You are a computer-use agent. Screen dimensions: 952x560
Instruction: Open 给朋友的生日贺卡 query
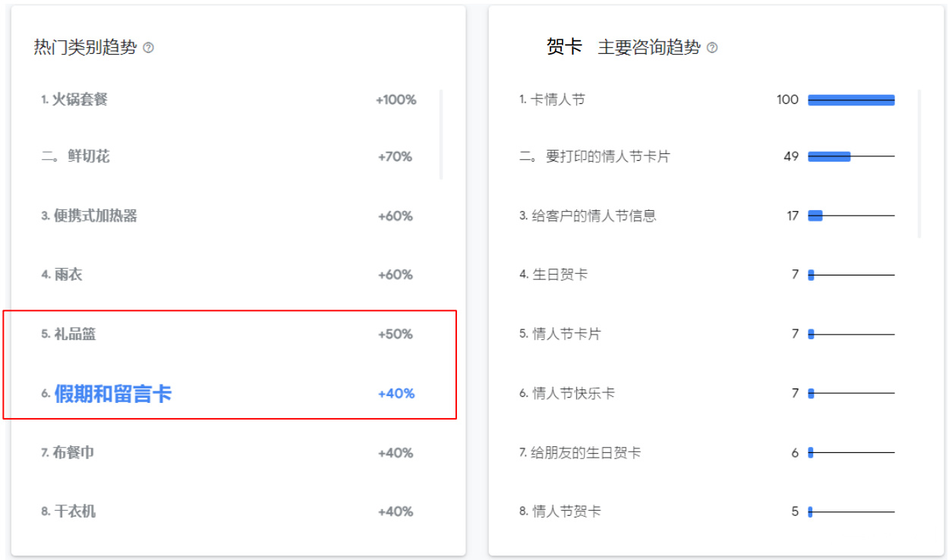tap(586, 453)
